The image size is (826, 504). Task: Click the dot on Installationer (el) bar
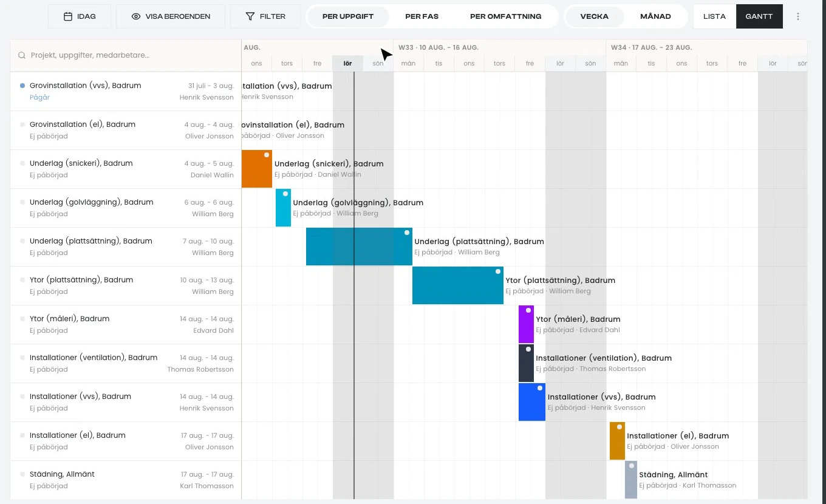pyautogui.click(x=619, y=427)
